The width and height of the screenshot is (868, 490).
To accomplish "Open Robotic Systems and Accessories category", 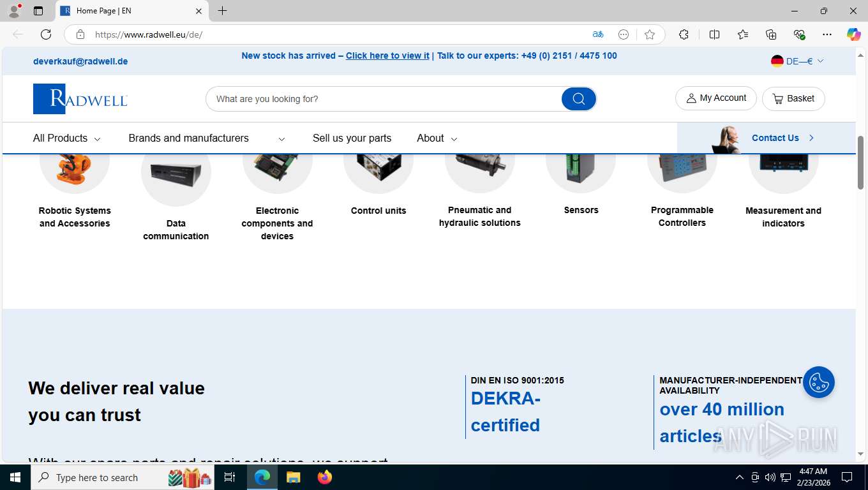I will [75, 217].
